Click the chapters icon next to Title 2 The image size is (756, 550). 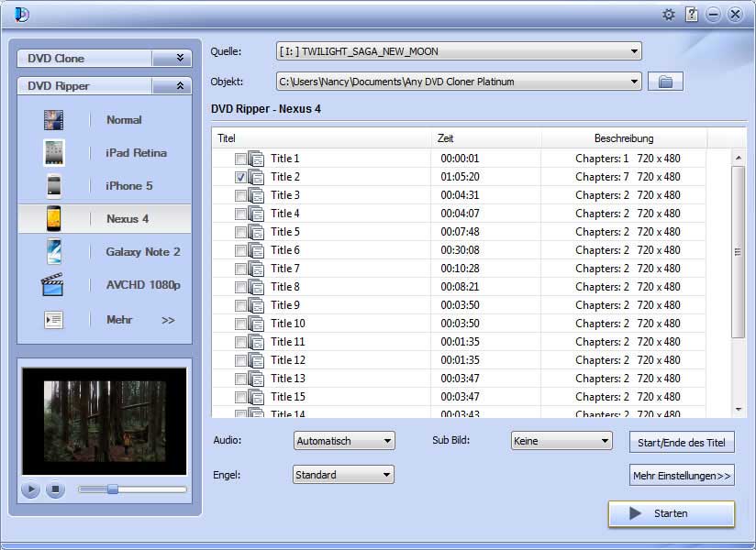(256, 177)
